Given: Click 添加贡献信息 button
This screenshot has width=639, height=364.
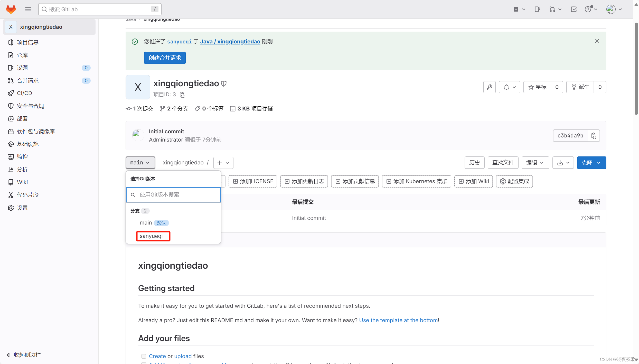Looking at the screenshot, I should (x=355, y=181).
